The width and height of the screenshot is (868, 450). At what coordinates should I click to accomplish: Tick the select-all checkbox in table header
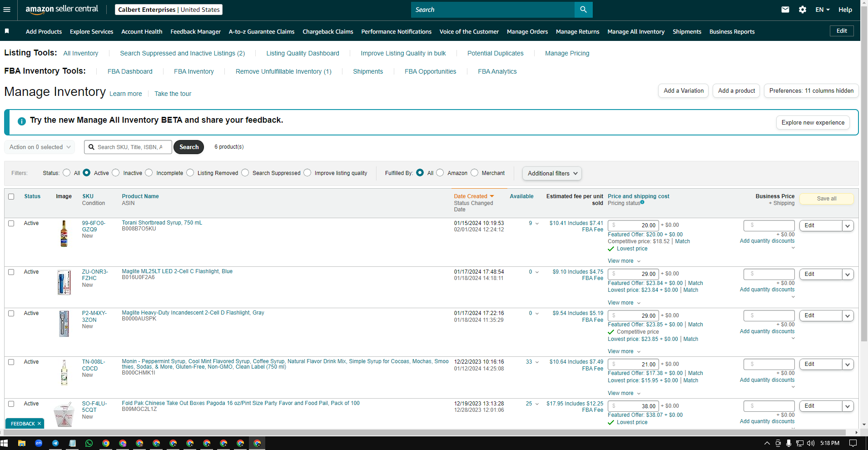[11, 197]
